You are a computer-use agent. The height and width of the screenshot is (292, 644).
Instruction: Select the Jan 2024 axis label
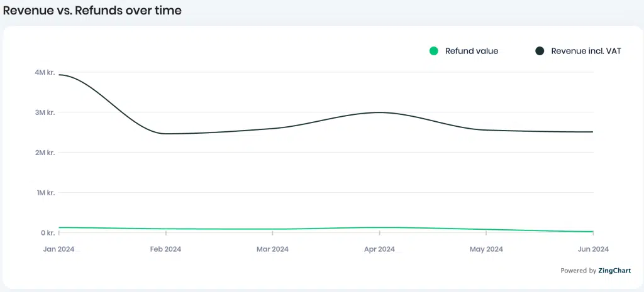(58, 249)
